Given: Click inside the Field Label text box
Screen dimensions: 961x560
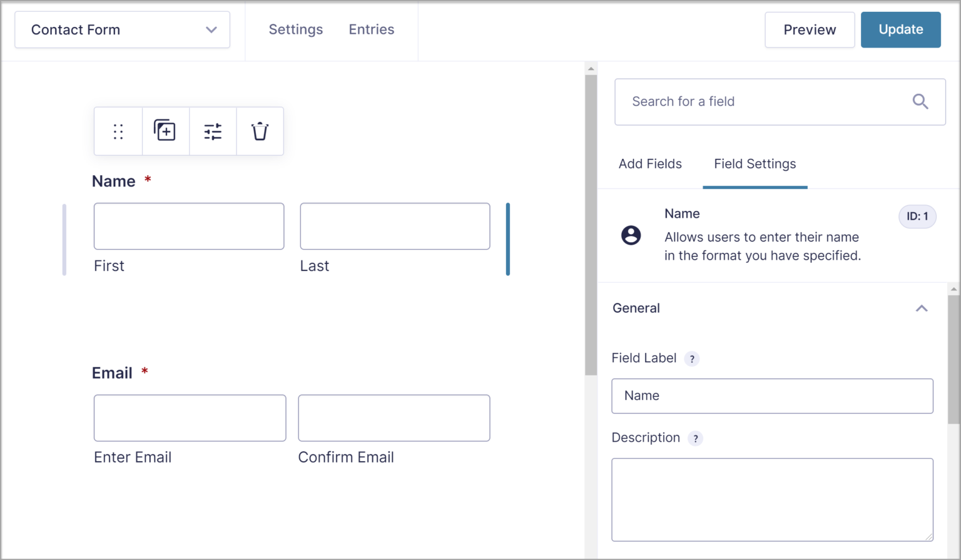Looking at the screenshot, I should click(772, 395).
